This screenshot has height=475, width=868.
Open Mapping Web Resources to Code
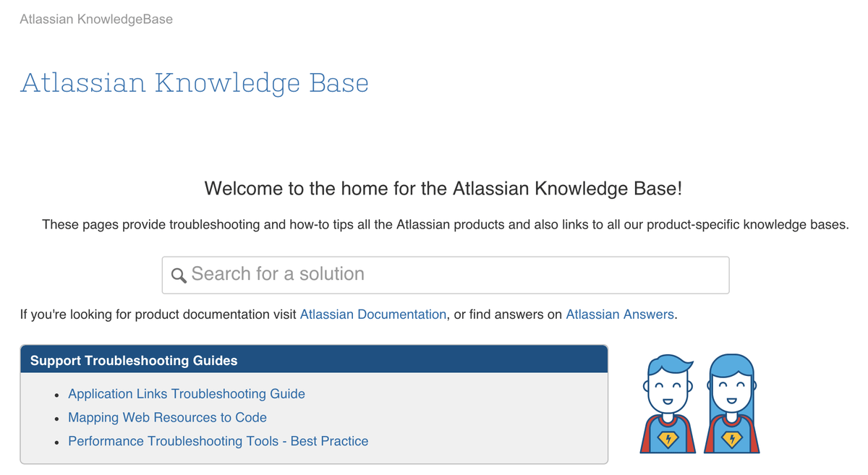point(167,418)
